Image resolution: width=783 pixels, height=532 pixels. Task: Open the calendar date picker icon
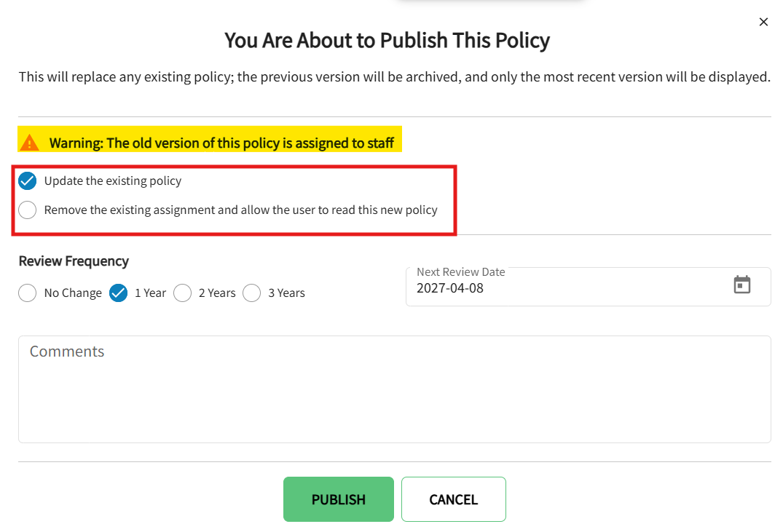pos(742,285)
